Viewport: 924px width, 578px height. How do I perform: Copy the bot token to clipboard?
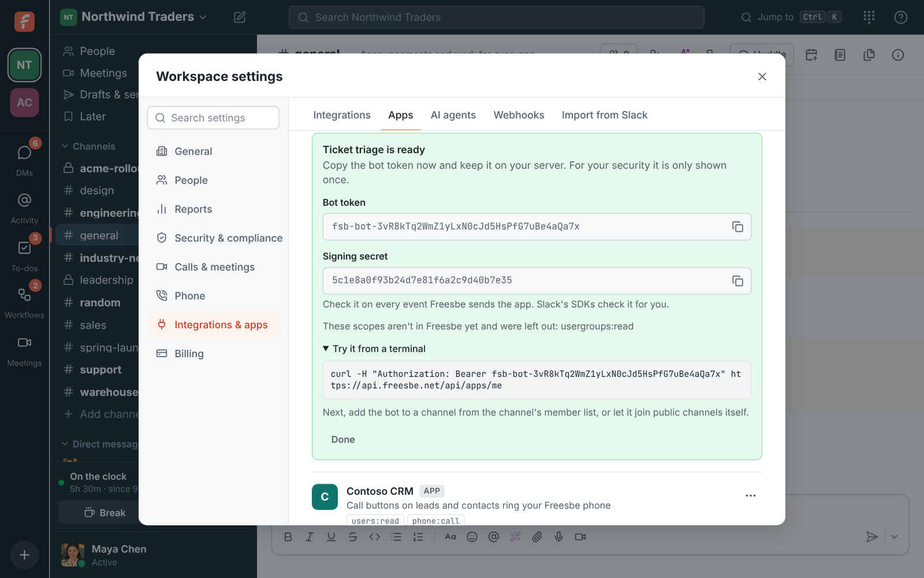coord(737,227)
